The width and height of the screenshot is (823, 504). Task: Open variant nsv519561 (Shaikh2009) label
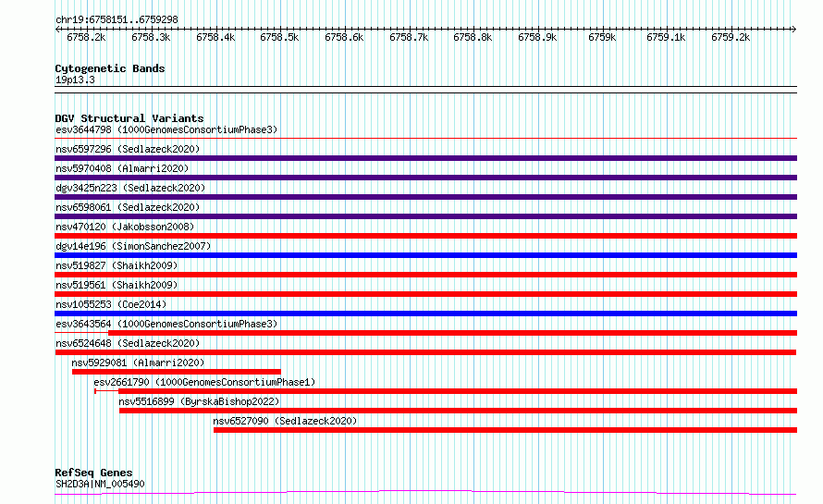pos(117,285)
